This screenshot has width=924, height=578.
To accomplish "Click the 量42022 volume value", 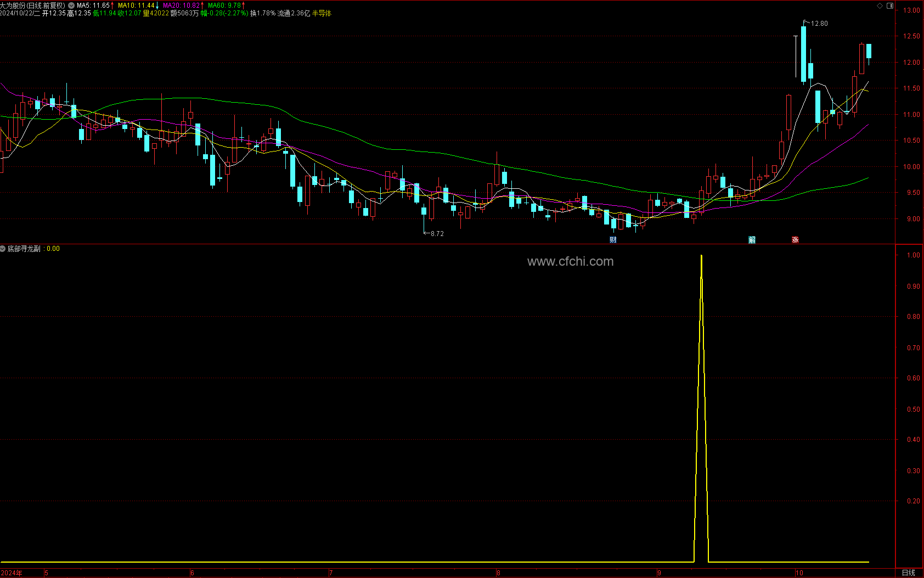I will pyautogui.click(x=156, y=13).
